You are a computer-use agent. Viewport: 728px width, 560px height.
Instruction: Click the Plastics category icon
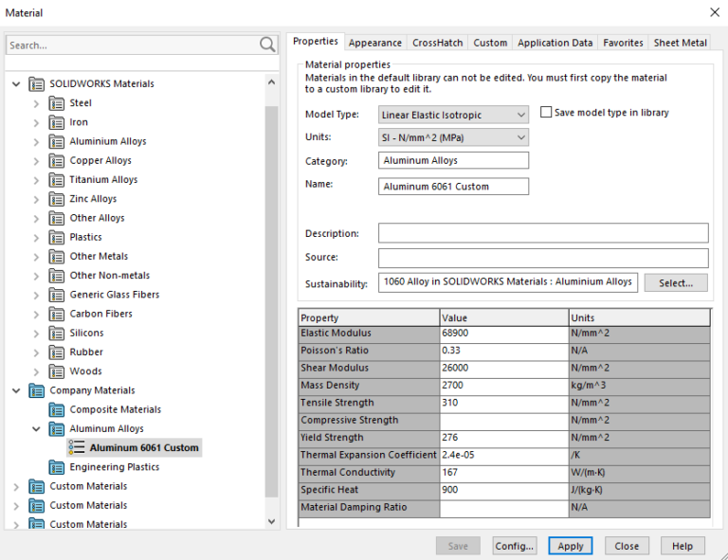(x=57, y=237)
